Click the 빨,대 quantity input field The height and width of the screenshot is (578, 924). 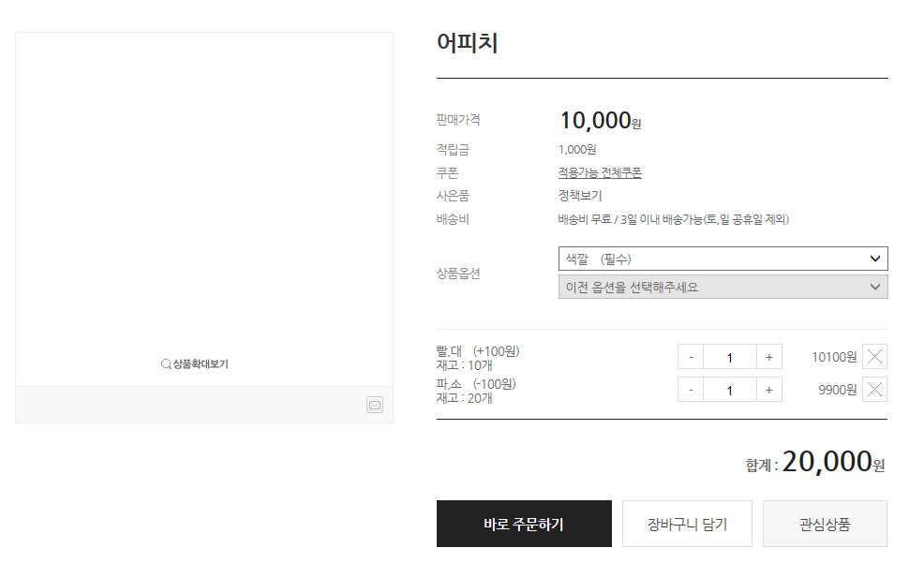click(x=729, y=357)
